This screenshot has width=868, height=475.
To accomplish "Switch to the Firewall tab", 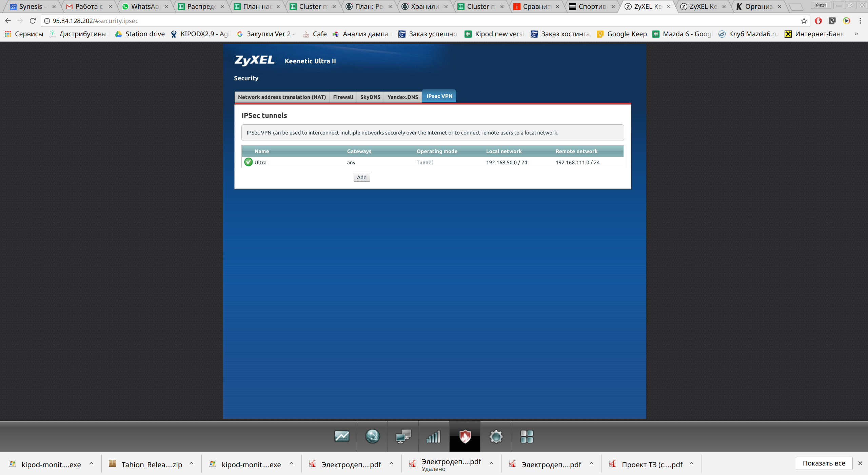I will 343,97.
